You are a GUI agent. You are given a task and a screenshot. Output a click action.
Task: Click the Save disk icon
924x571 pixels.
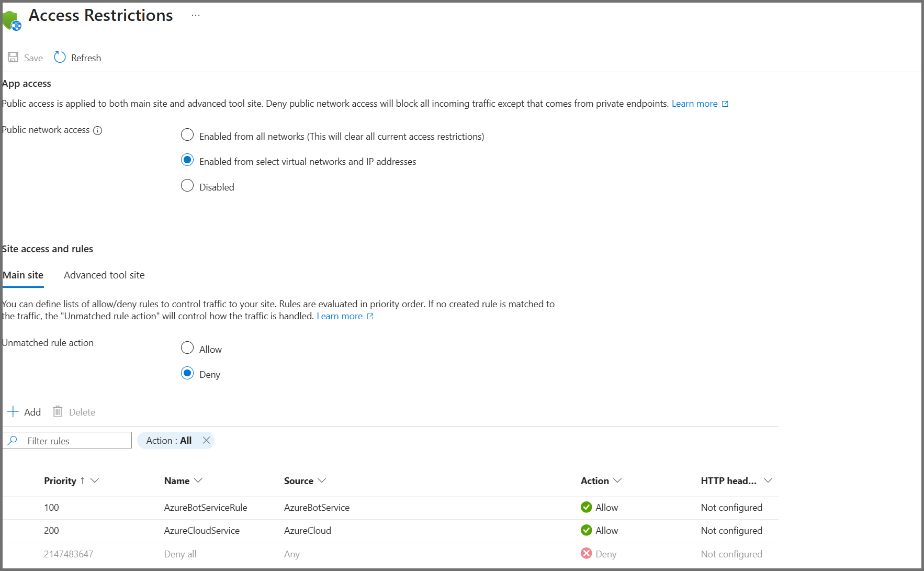(13, 58)
